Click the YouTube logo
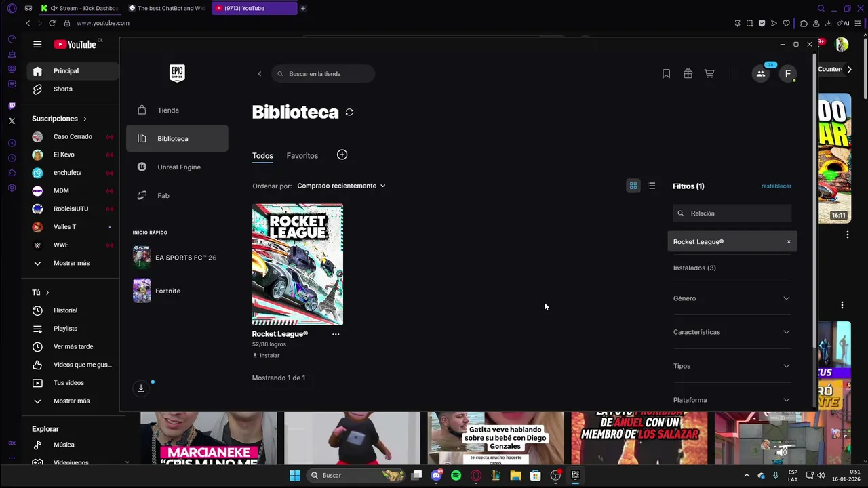 point(75,44)
